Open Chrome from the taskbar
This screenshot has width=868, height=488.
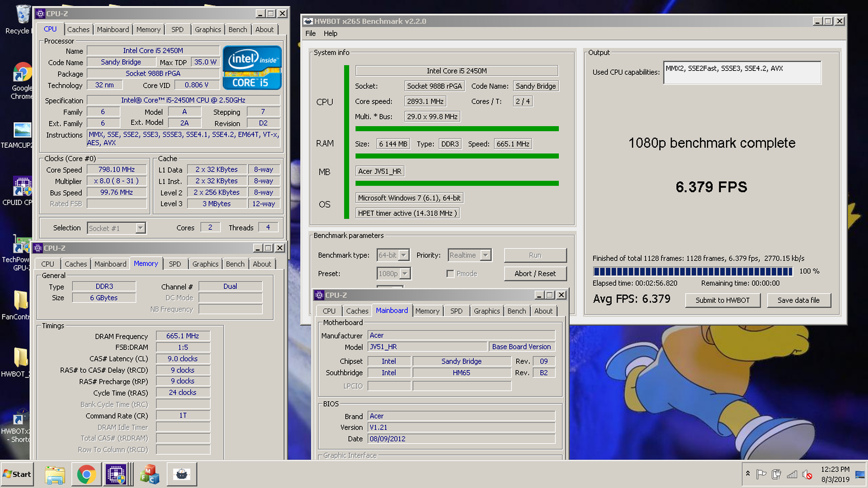86,474
